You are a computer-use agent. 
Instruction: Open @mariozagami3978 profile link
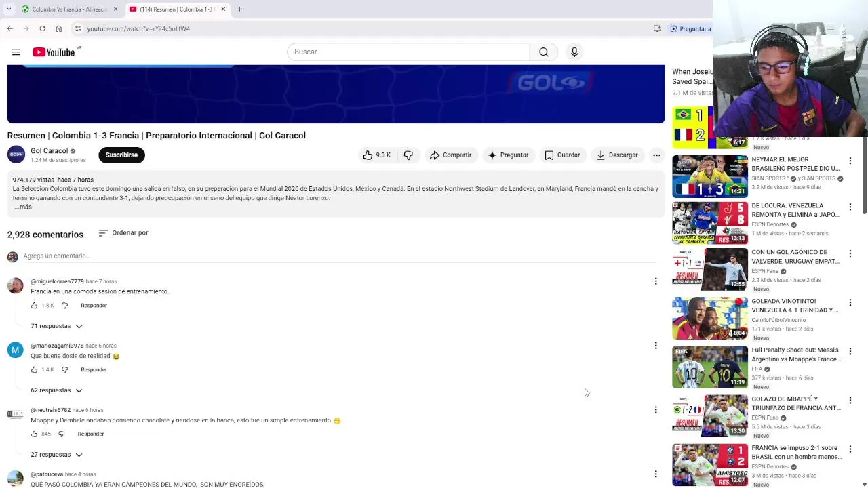coord(57,346)
